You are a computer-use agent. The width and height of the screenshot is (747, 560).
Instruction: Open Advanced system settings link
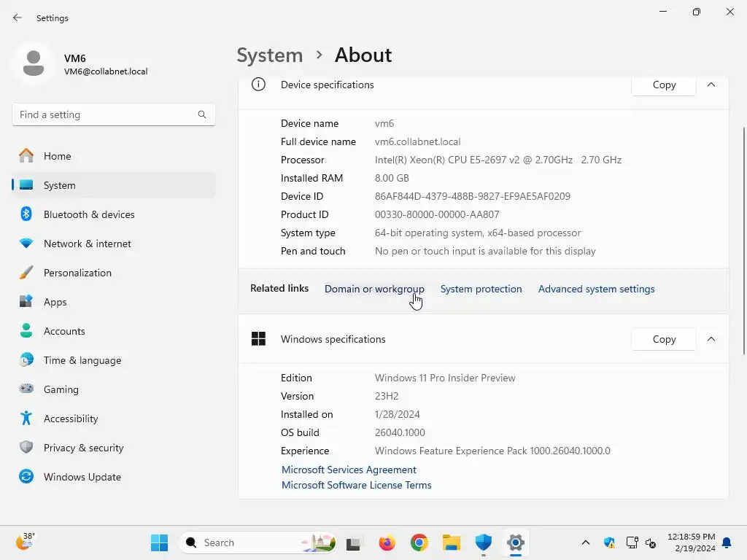(x=596, y=289)
